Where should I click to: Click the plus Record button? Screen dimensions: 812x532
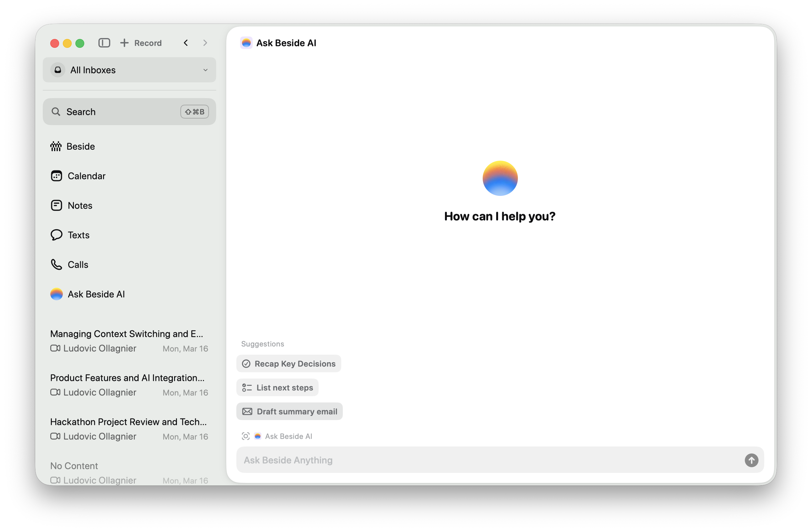point(141,43)
